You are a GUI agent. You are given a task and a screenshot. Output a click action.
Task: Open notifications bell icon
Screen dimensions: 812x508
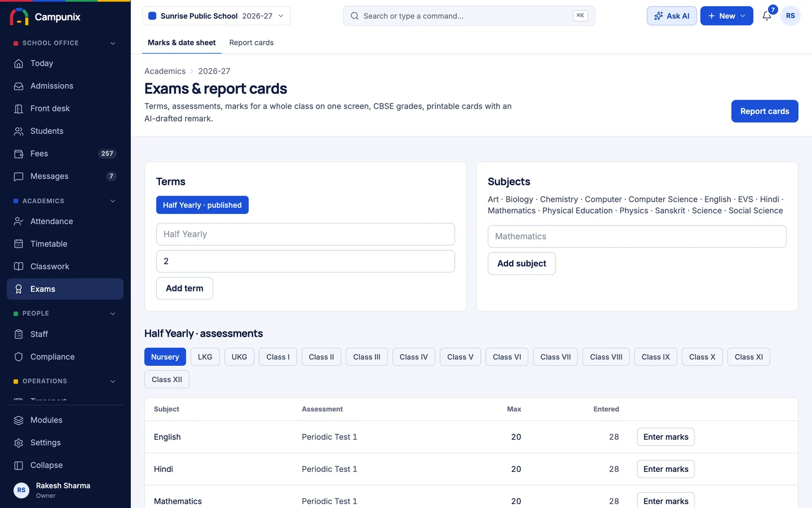767,16
